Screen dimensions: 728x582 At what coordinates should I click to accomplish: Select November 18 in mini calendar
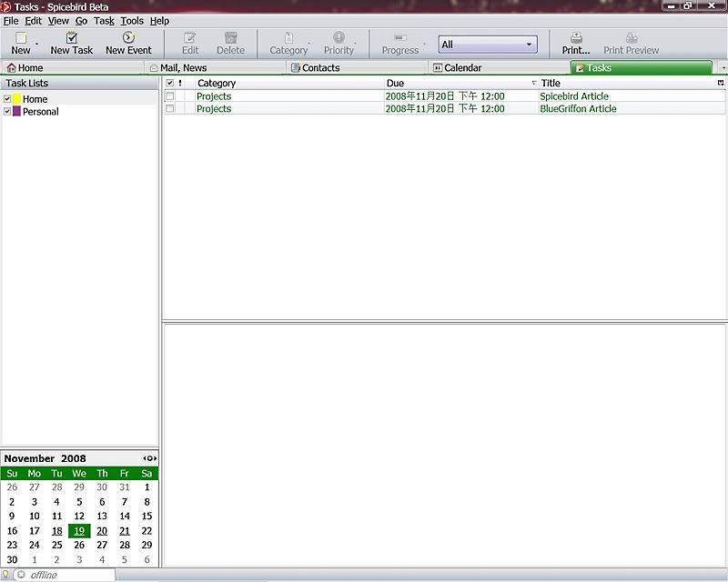(x=56, y=530)
